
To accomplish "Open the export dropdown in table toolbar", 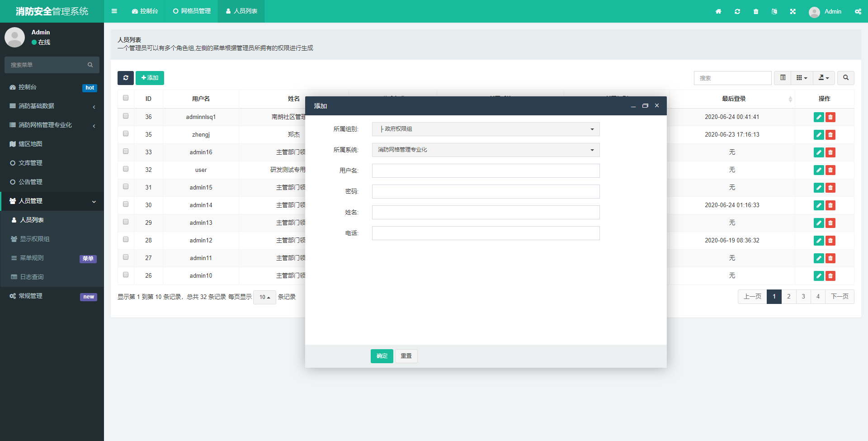I will pos(824,78).
